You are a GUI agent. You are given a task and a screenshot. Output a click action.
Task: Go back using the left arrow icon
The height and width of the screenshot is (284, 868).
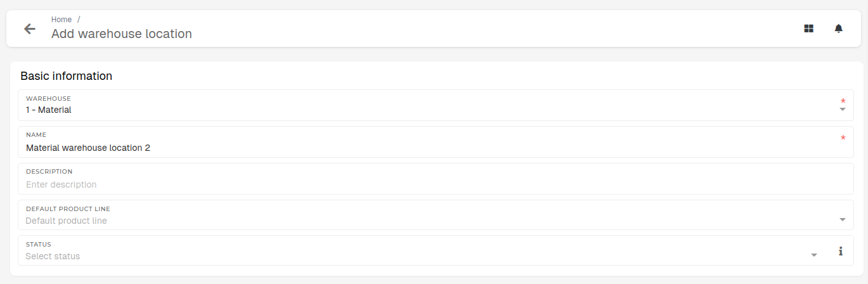pos(29,29)
